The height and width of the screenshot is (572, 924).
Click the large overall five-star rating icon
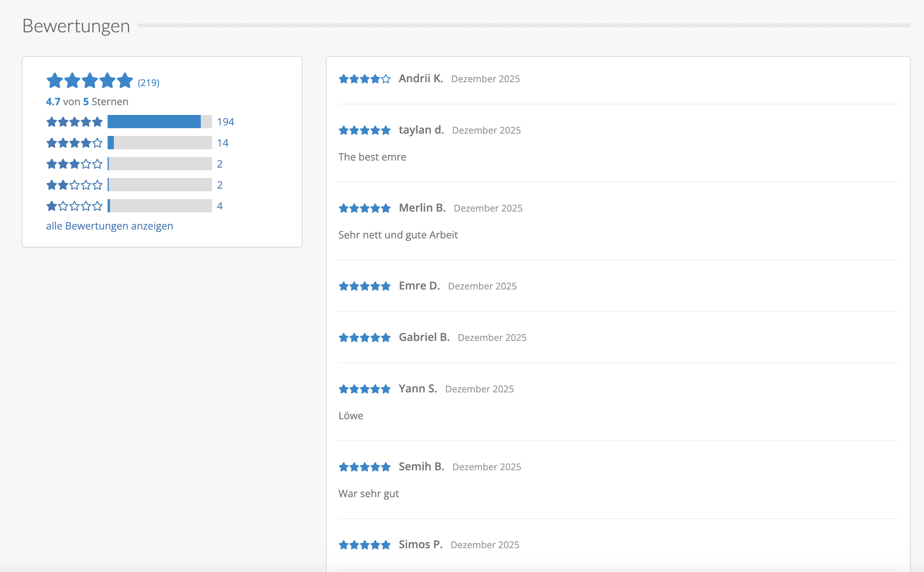[x=90, y=81]
